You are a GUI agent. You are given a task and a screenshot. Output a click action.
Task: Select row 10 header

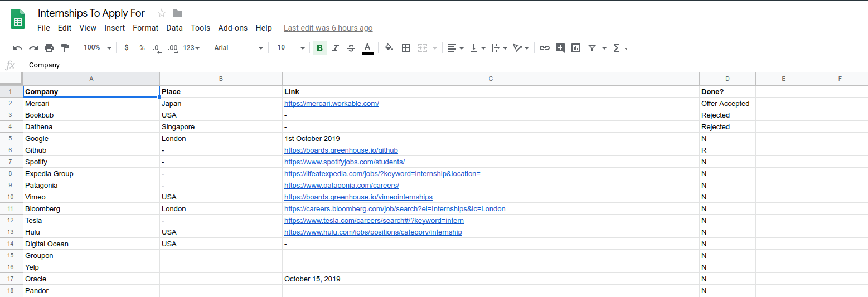click(11, 197)
